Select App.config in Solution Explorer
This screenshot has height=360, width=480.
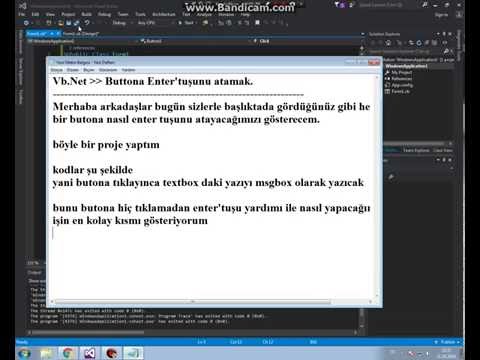click(x=402, y=85)
